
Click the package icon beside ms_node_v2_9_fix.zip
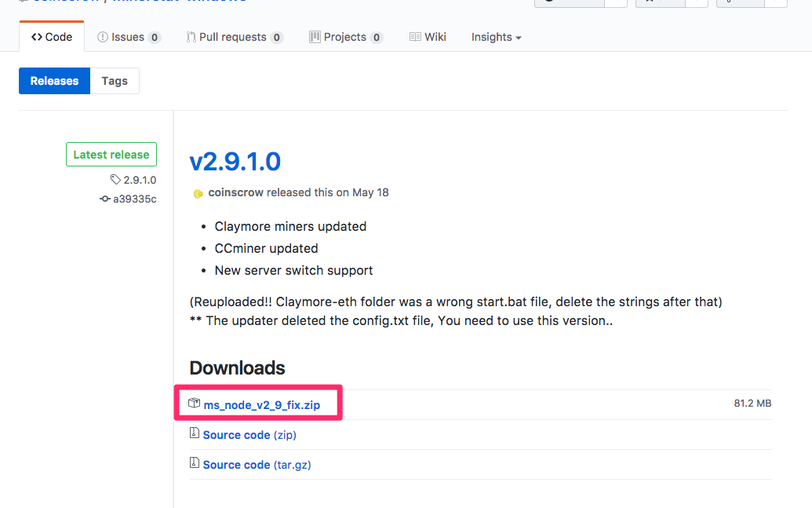(194, 404)
